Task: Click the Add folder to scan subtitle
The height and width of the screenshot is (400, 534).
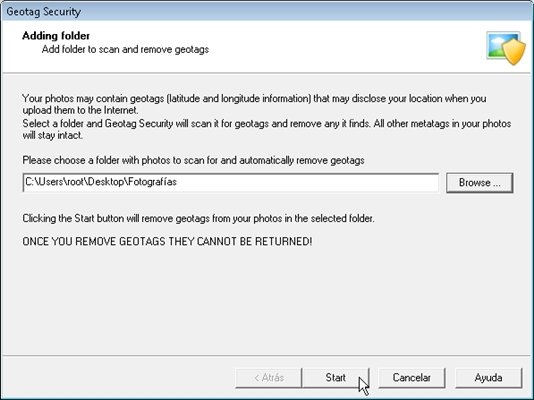Action: pos(125,50)
